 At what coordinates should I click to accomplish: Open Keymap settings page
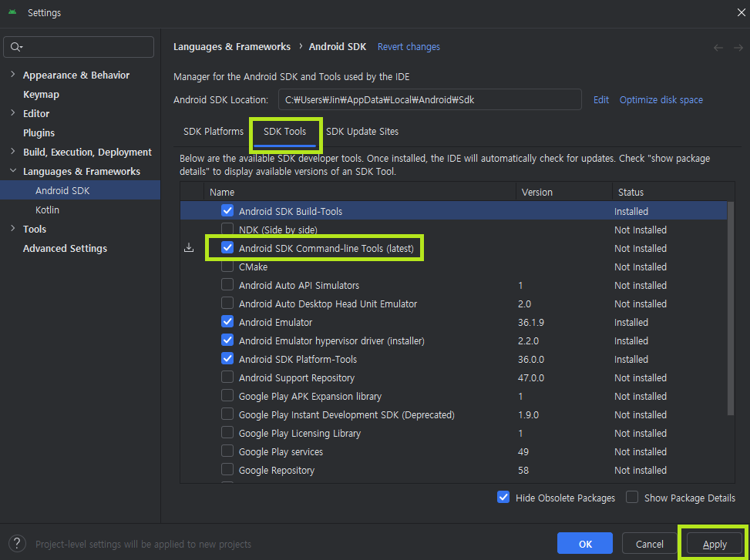41,95
